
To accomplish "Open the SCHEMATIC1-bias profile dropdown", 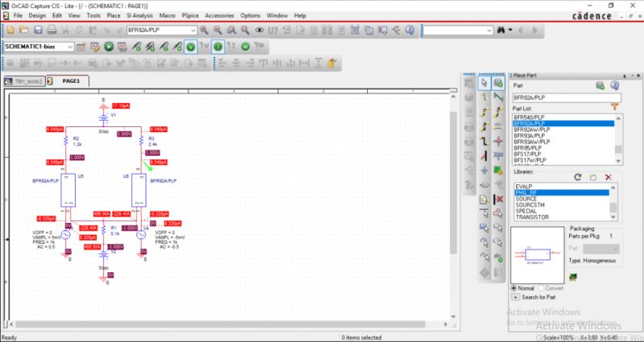I will 70,47.
